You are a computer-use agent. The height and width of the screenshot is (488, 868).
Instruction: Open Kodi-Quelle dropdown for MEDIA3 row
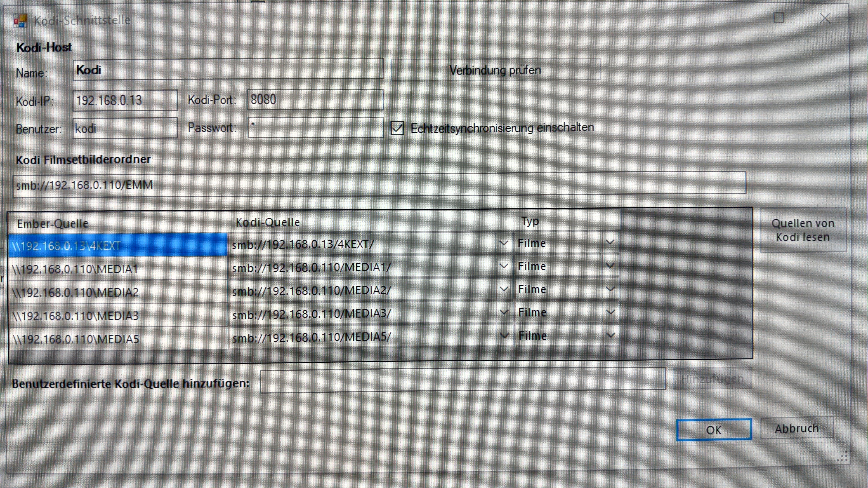coord(504,312)
